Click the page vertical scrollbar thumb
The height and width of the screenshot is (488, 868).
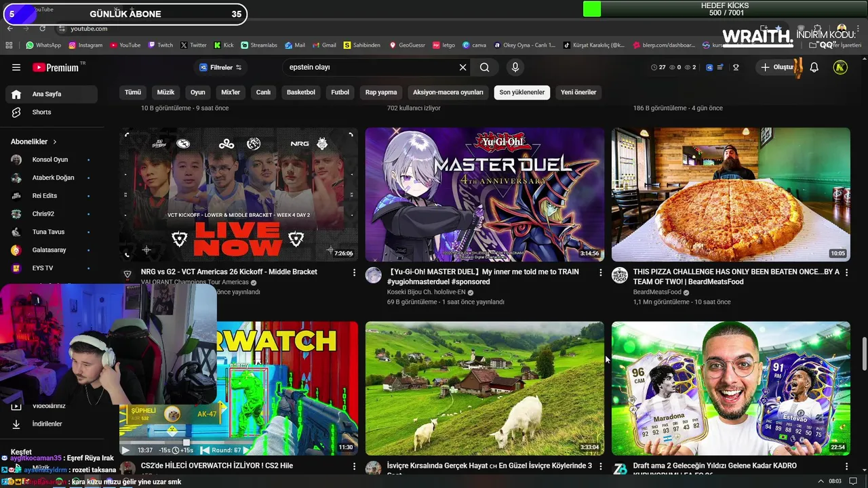pyautogui.click(x=864, y=353)
